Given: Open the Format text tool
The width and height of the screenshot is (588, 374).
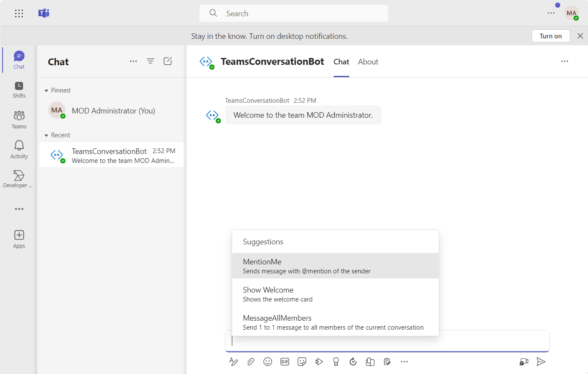Looking at the screenshot, I should click(234, 362).
